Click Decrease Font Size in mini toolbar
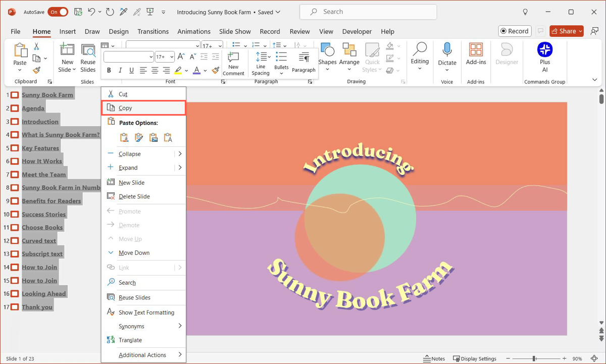Screen dimensions: 606x364 [192, 57]
